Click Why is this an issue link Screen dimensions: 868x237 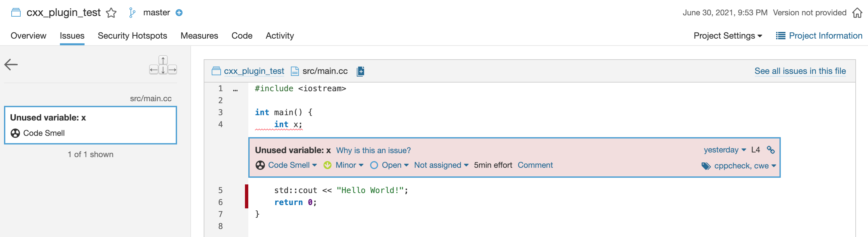373,150
